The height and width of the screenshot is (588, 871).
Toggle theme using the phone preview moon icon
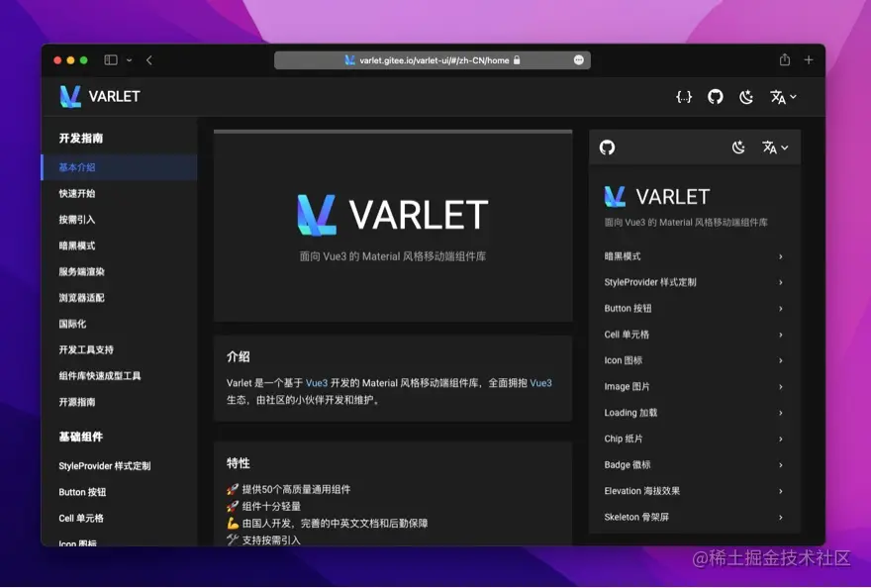click(738, 147)
